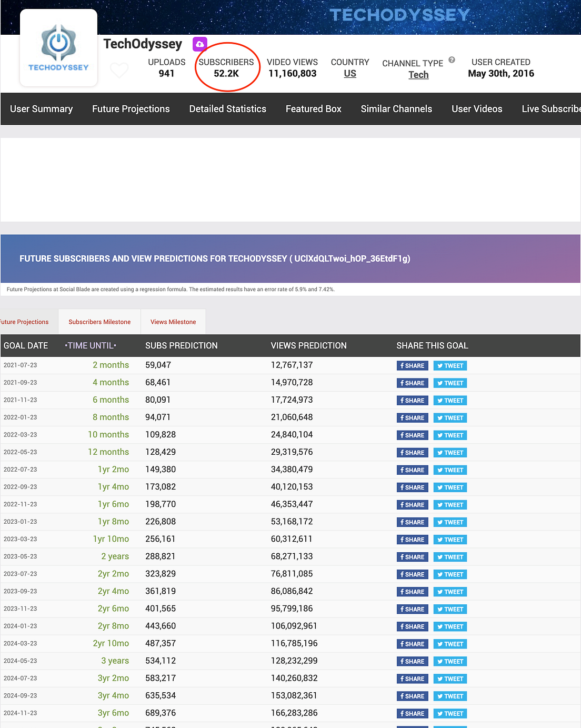
Task: Click the purple cloud upload icon beside TechOdyssey
Action: click(200, 44)
